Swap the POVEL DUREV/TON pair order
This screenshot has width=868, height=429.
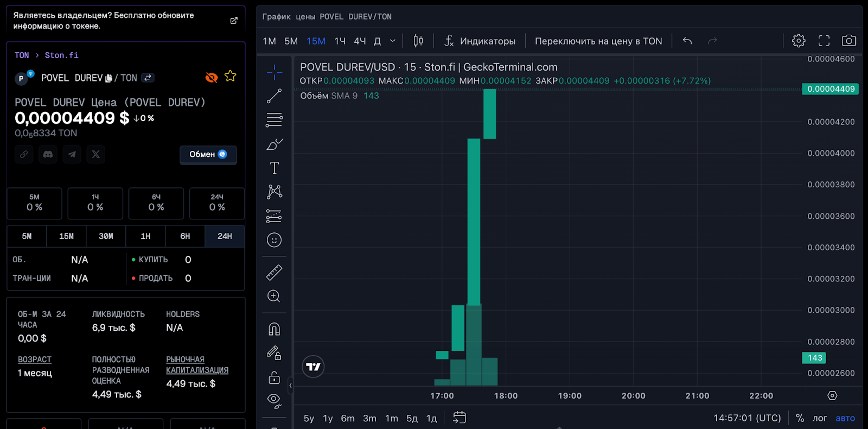pos(148,78)
